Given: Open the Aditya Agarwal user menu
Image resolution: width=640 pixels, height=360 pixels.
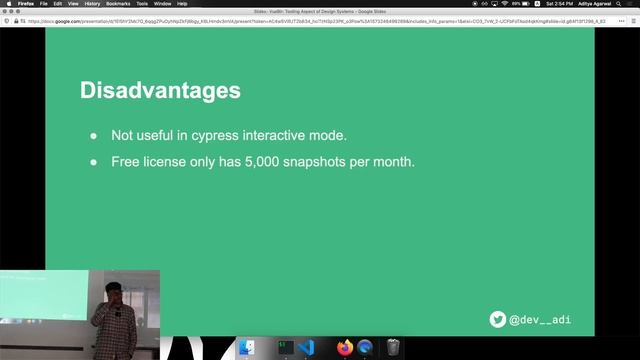Looking at the screenshot, I should tap(595, 4).
